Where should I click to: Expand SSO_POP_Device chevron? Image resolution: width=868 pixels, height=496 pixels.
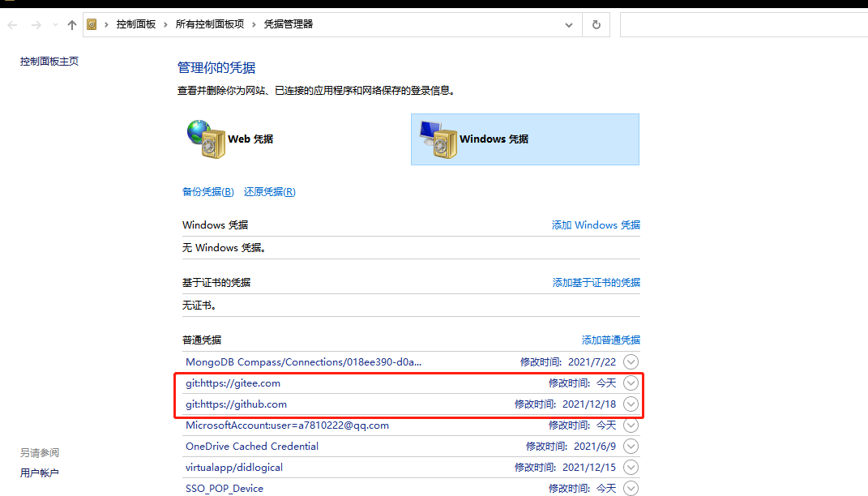pyautogui.click(x=631, y=488)
